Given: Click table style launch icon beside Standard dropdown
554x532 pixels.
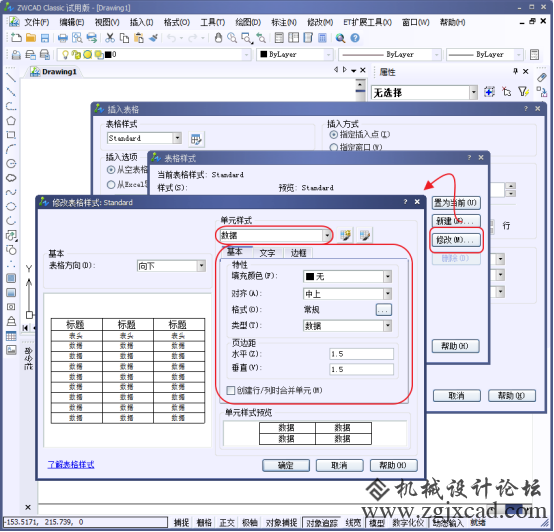Looking at the screenshot, I should pyautogui.click(x=196, y=139).
